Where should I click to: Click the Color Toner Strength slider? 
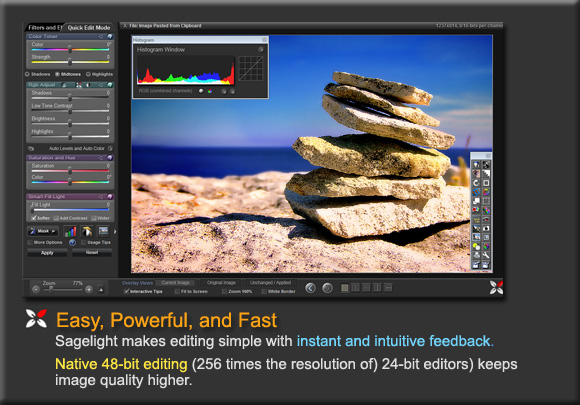pyautogui.click(x=70, y=61)
